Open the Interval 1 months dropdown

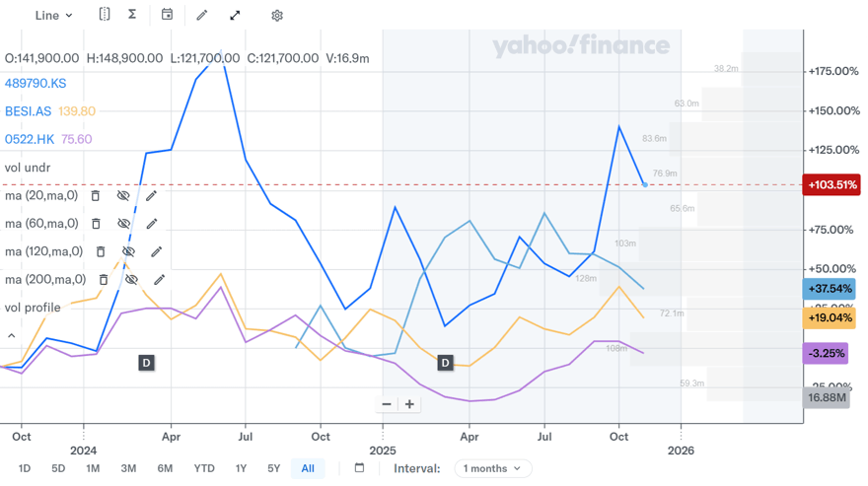pos(492,468)
